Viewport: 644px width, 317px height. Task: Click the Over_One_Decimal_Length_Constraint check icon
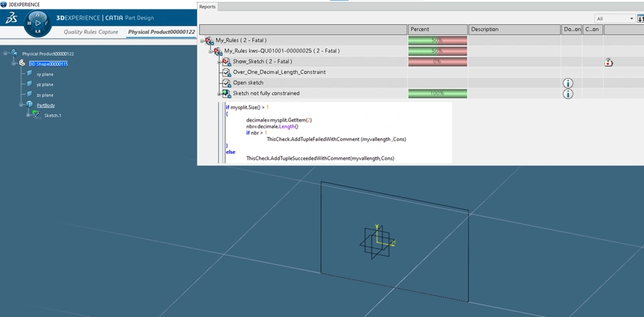[x=227, y=73]
